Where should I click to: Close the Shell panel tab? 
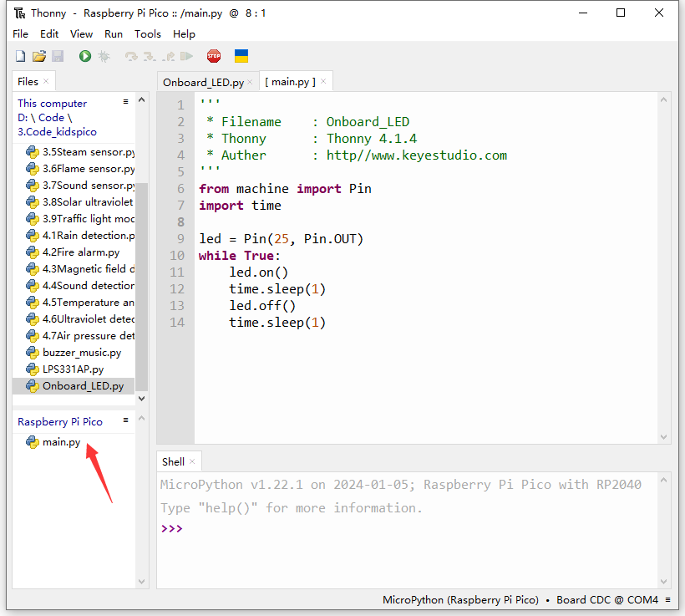[192, 461]
